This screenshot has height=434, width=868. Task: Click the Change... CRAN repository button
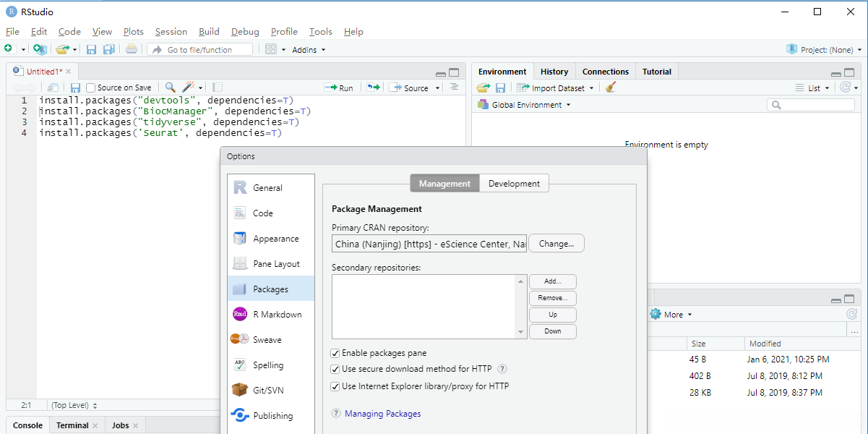556,244
